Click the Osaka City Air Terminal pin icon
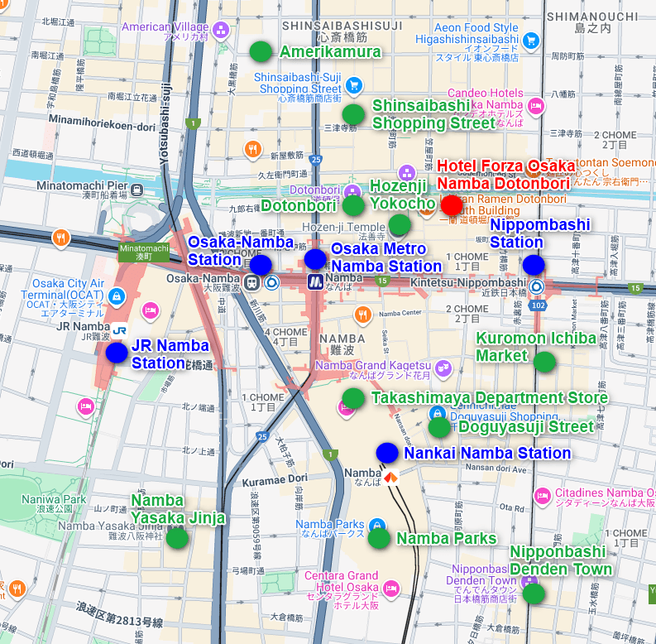Viewport: 656px width, 644px height. pos(117,296)
